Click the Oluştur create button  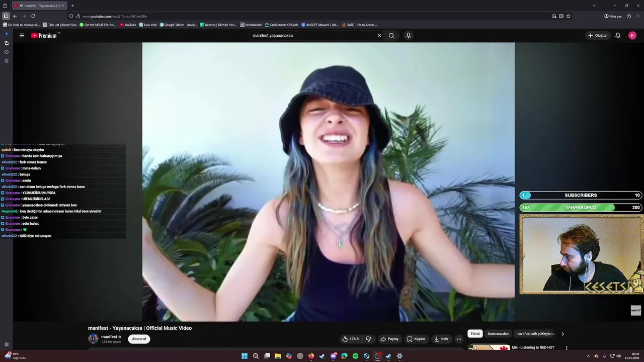(598, 36)
